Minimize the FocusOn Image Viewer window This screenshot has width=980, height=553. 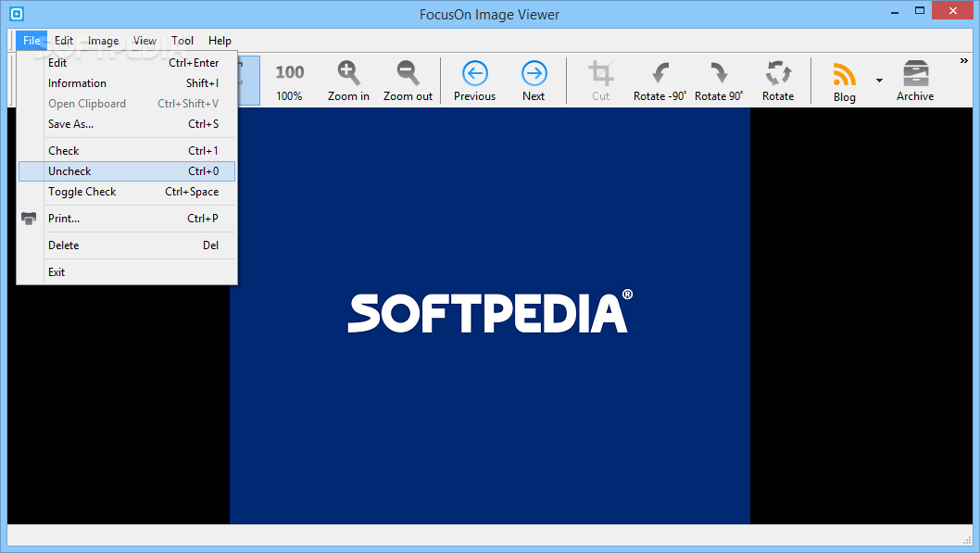point(895,11)
